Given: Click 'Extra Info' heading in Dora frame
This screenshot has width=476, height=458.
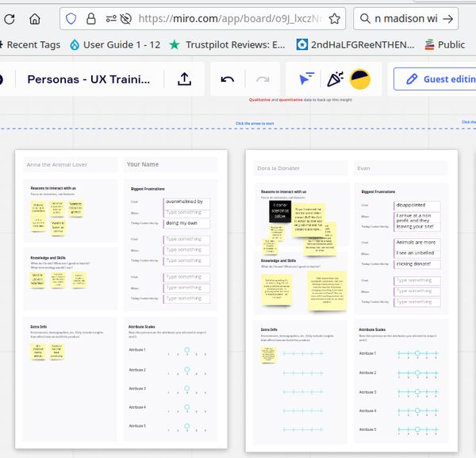Looking at the screenshot, I should coord(269,329).
